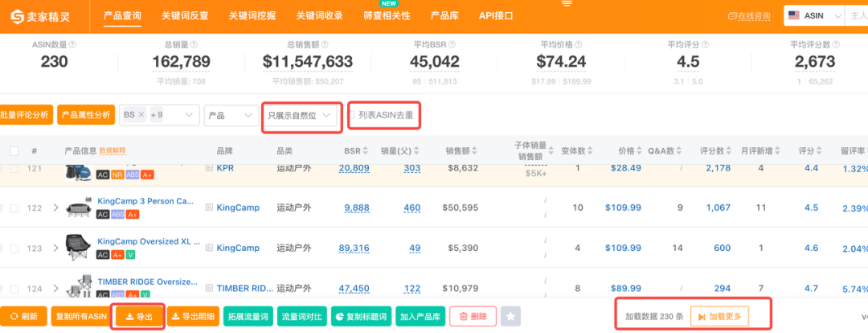Click the 流量词对比 button

point(301,316)
